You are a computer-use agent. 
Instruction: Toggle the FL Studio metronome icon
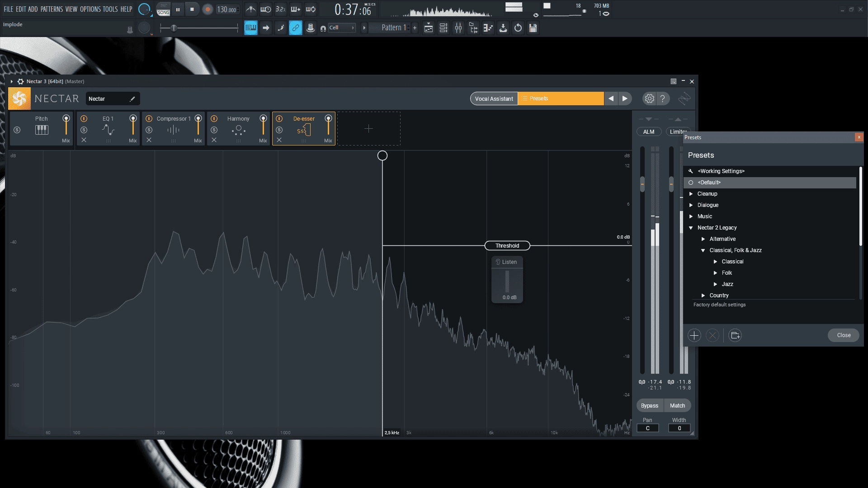coord(251,9)
